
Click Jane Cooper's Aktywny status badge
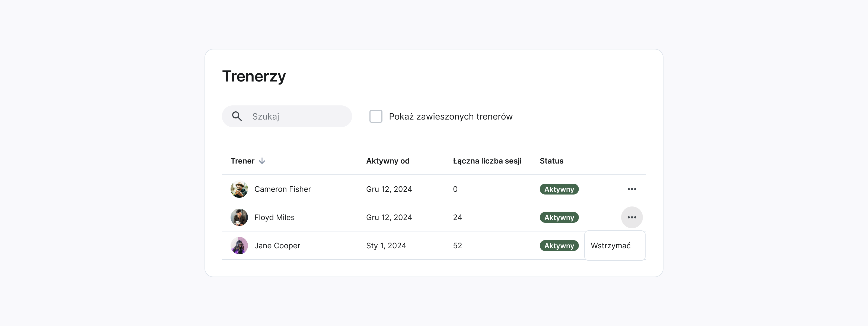pyautogui.click(x=559, y=246)
